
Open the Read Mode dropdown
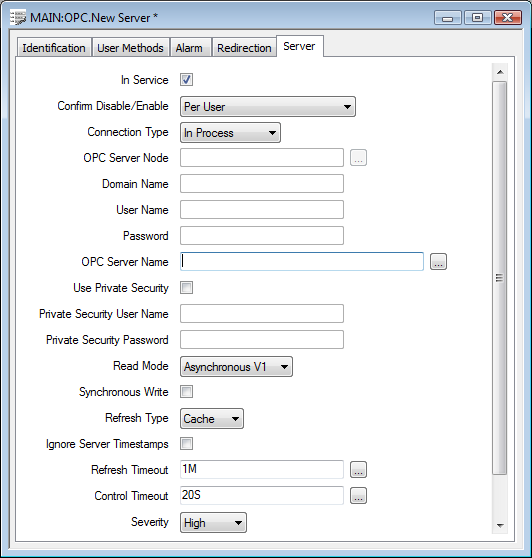[x=236, y=367]
